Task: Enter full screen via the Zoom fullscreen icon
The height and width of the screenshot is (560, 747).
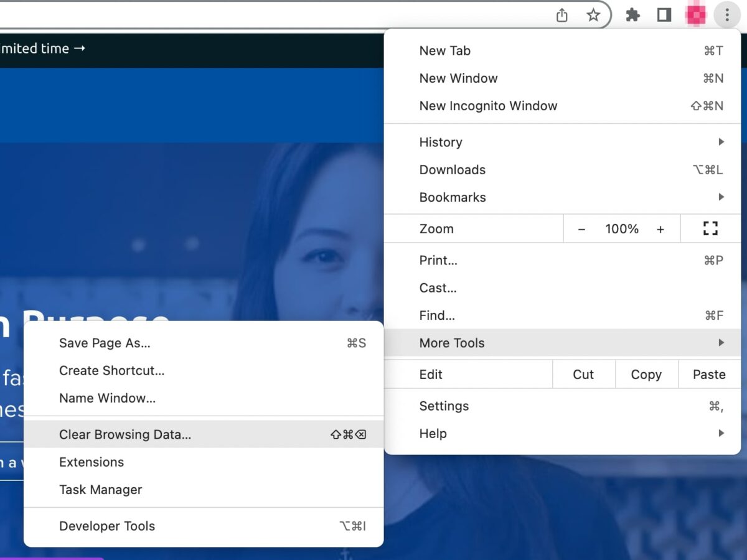Action: [x=710, y=228]
